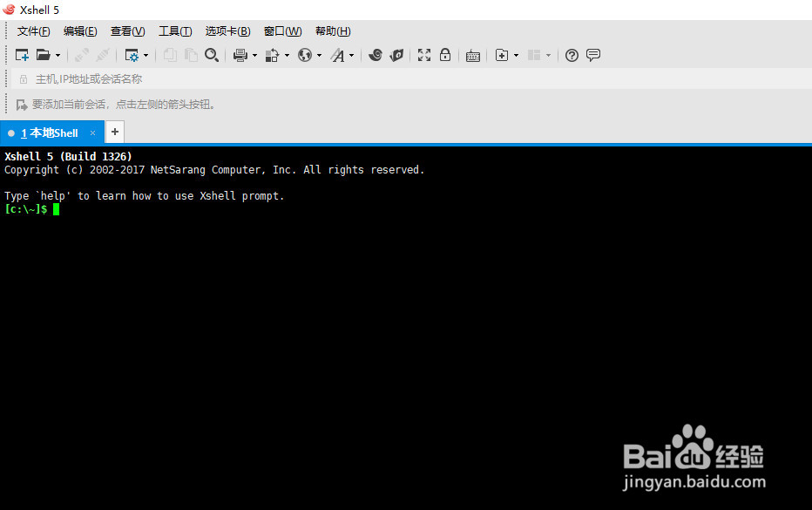Open the session Properties gear icon
Viewport: 812px width, 510px height.
tap(132, 55)
